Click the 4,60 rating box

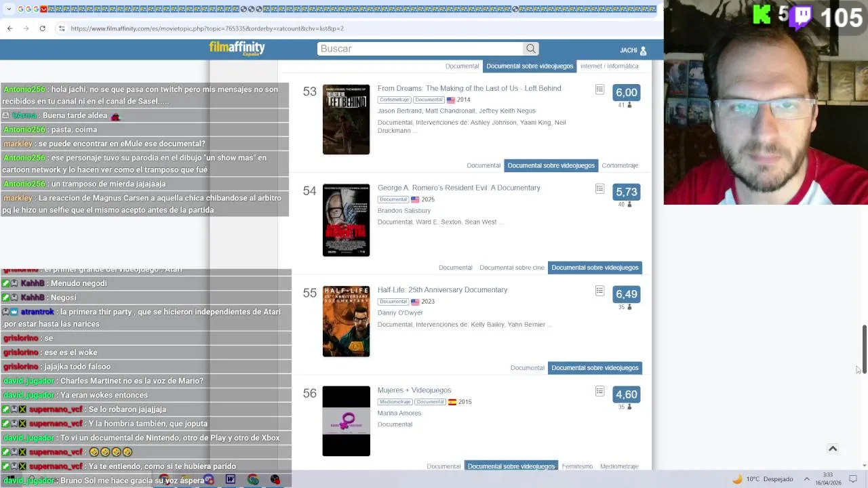(x=626, y=394)
